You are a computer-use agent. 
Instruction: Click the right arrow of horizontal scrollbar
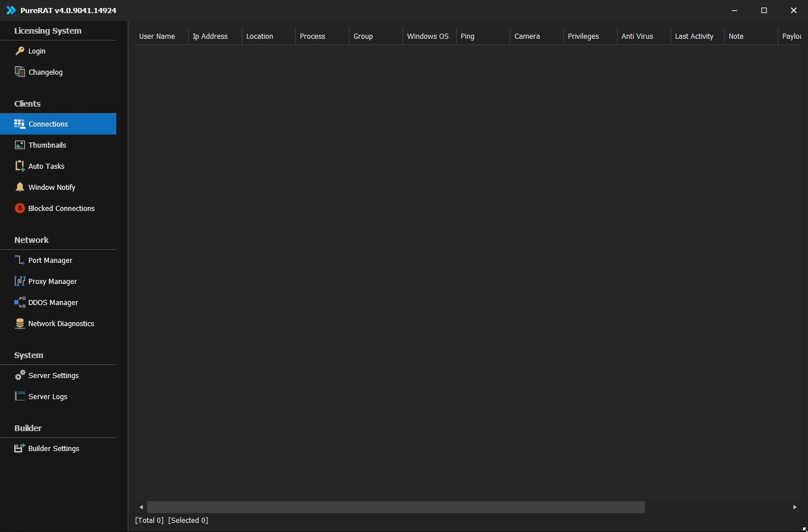coord(795,507)
